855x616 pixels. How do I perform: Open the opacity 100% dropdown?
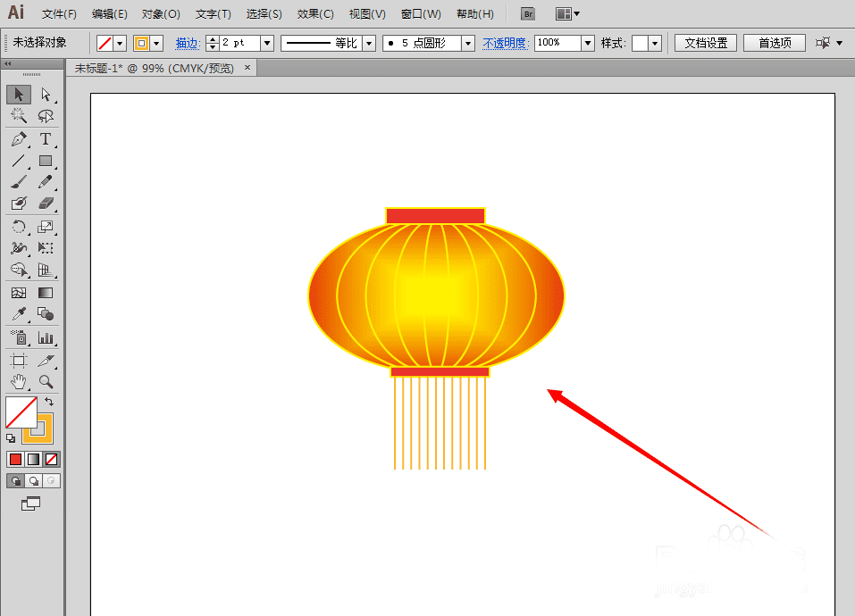(x=587, y=43)
